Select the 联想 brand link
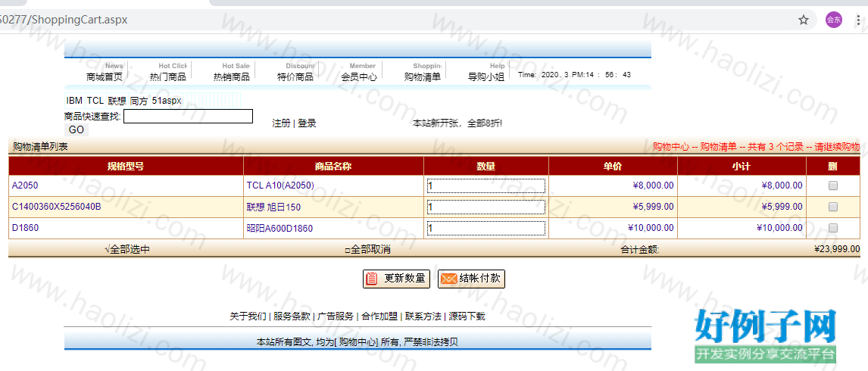The width and height of the screenshot is (868, 371). click(117, 101)
